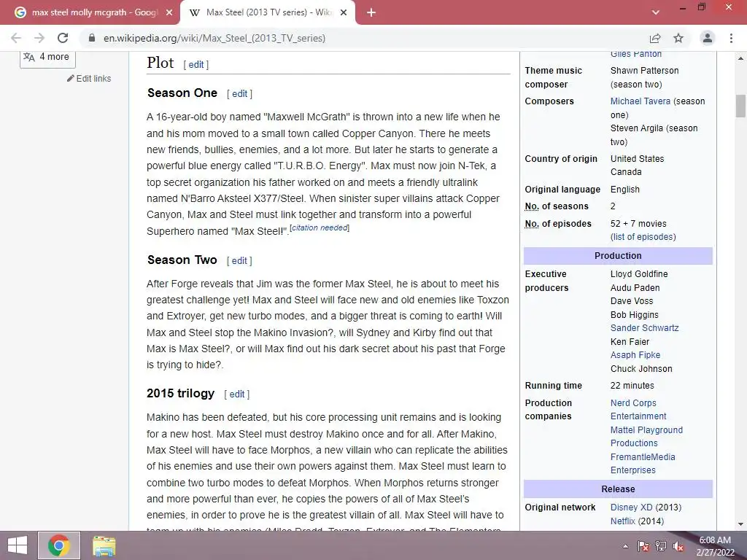Open File Explorer from the taskbar
This screenshot has width=747, height=560.
(x=104, y=545)
